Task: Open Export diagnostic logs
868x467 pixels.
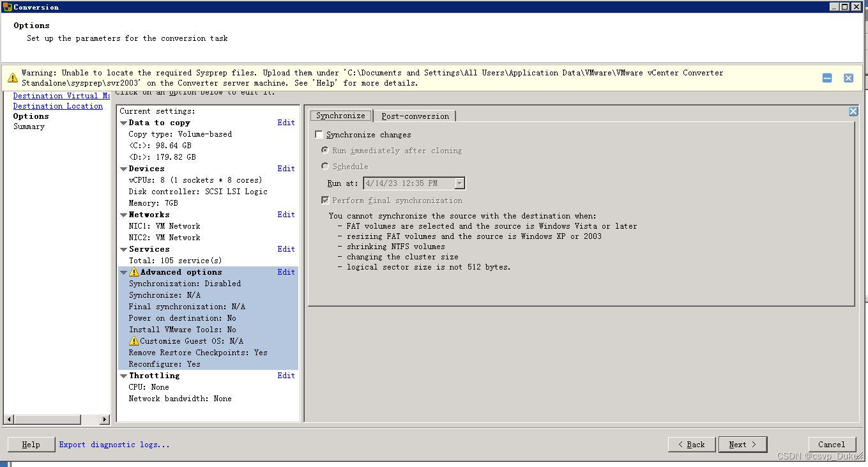Action: click(114, 444)
